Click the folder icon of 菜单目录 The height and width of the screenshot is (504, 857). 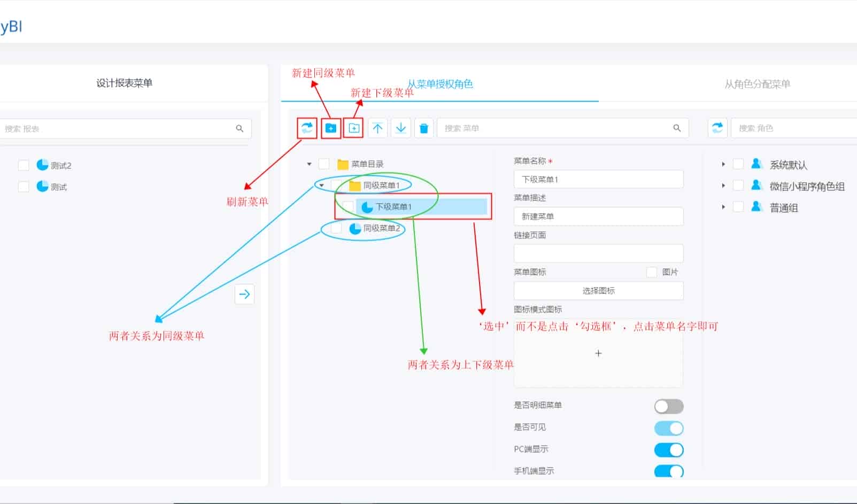[x=343, y=164]
